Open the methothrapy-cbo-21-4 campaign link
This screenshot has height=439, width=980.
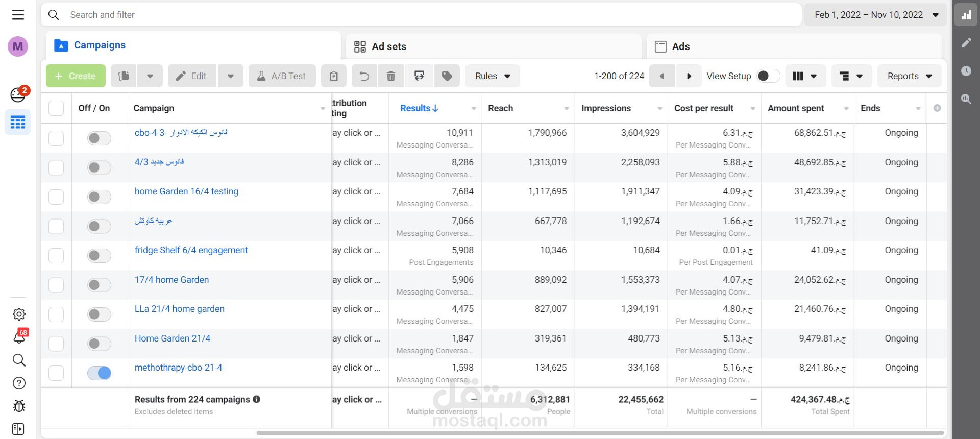pos(178,368)
